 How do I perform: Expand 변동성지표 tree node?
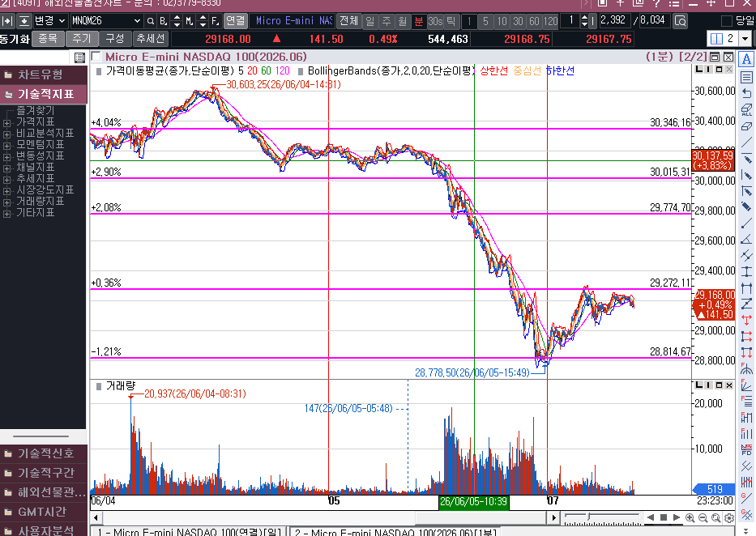click(6, 157)
